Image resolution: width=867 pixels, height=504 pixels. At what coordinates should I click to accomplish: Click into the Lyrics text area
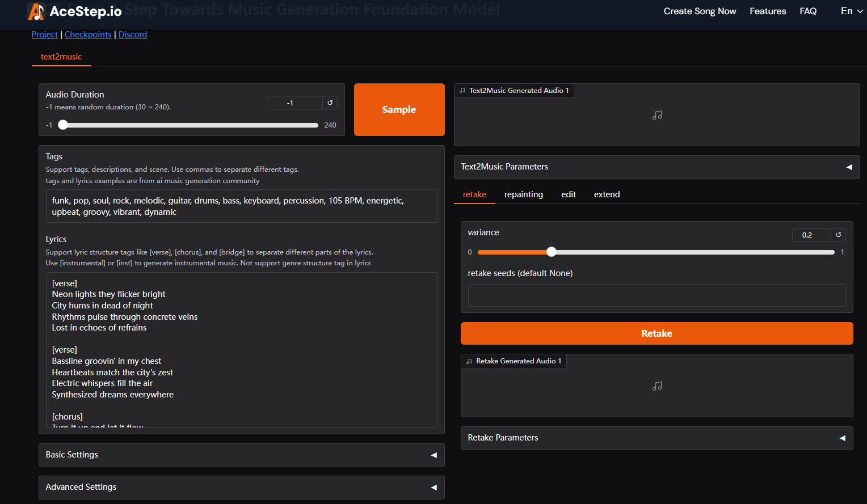click(x=241, y=350)
